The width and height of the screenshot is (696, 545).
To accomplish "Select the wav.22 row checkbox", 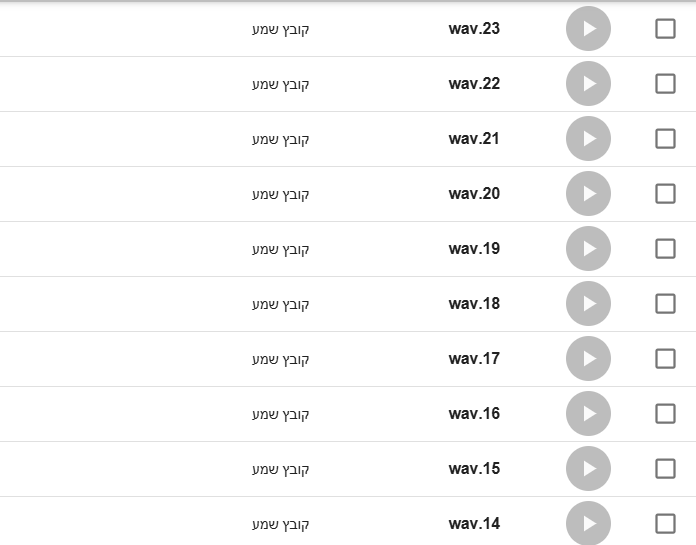I will coord(665,83).
